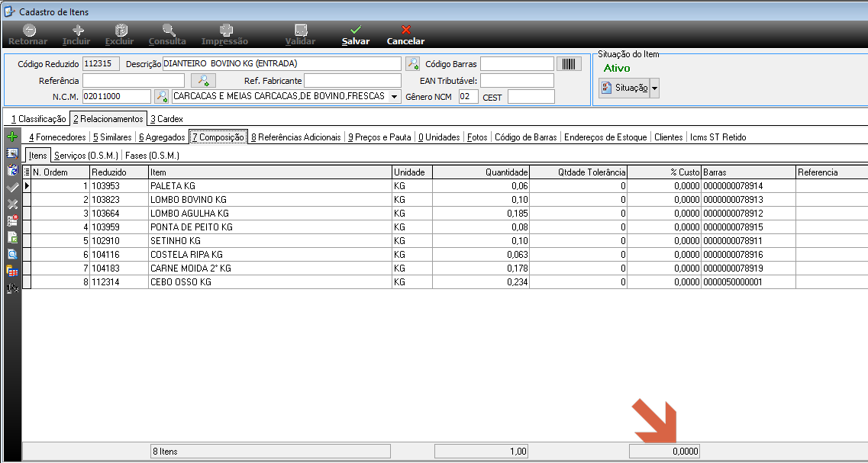
Task: Click the Excluir toolbar button
Action: 120,35
